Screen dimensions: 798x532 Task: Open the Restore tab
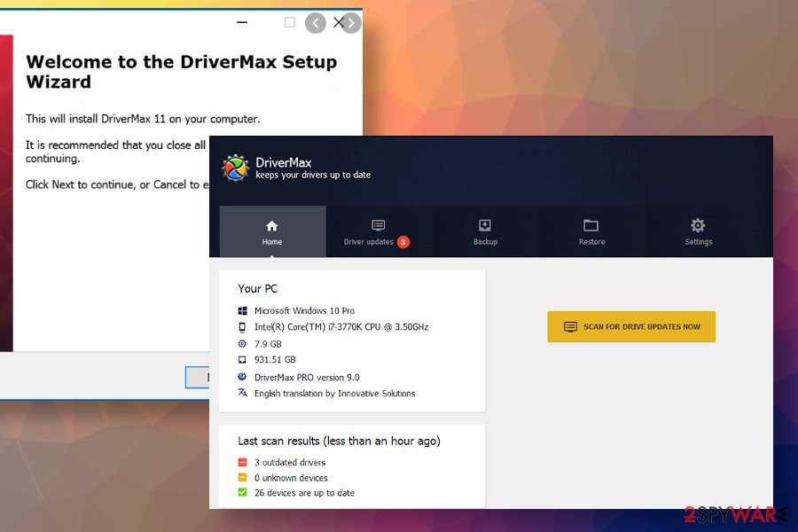point(591,231)
